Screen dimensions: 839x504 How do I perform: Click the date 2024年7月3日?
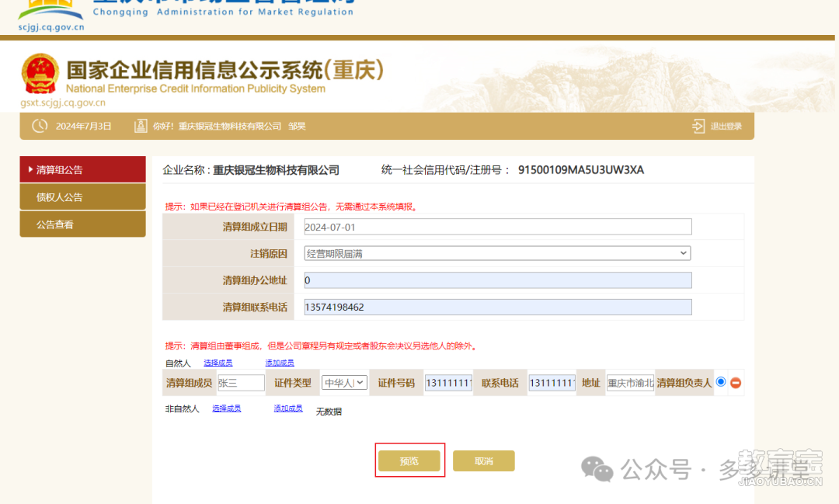pos(83,127)
